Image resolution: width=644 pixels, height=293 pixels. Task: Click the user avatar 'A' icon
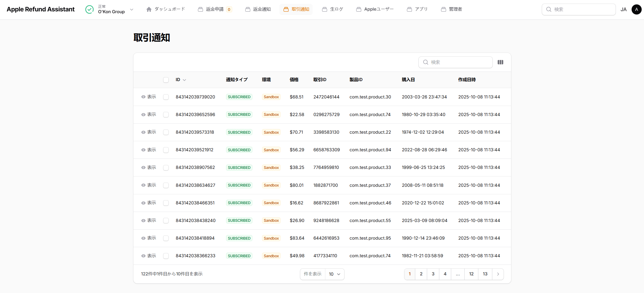[636, 9]
